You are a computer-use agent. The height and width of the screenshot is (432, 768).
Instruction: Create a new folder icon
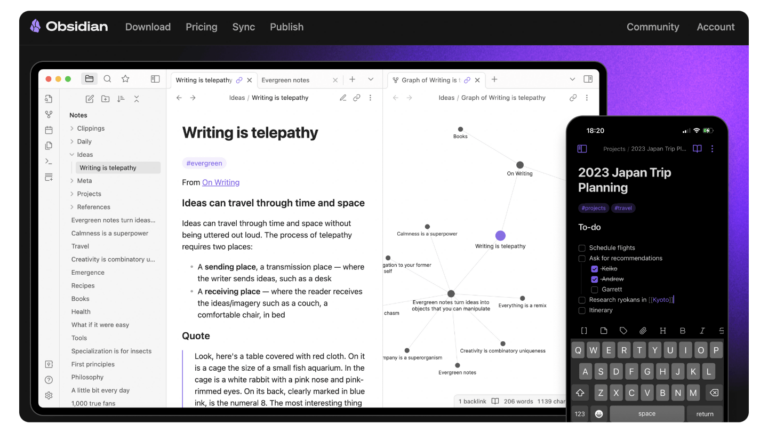[x=105, y=99]
